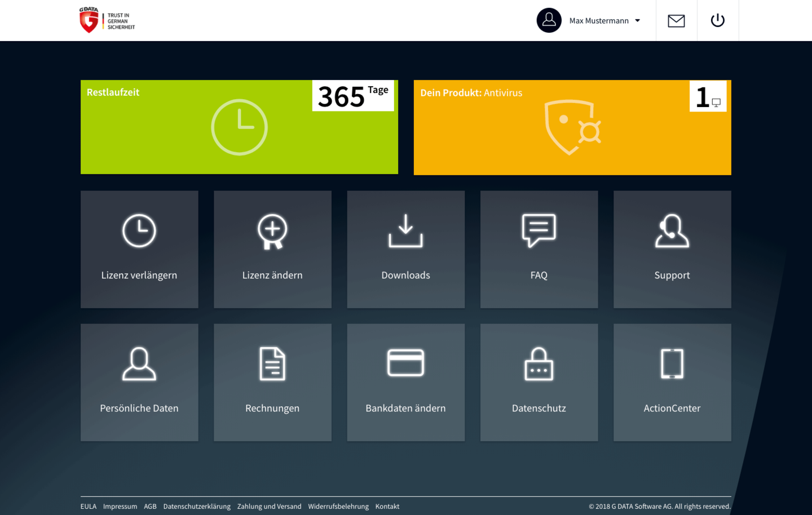The image size is (812, 515).
Task: Open the Rechnungen document tile
Action: [272, 382]
